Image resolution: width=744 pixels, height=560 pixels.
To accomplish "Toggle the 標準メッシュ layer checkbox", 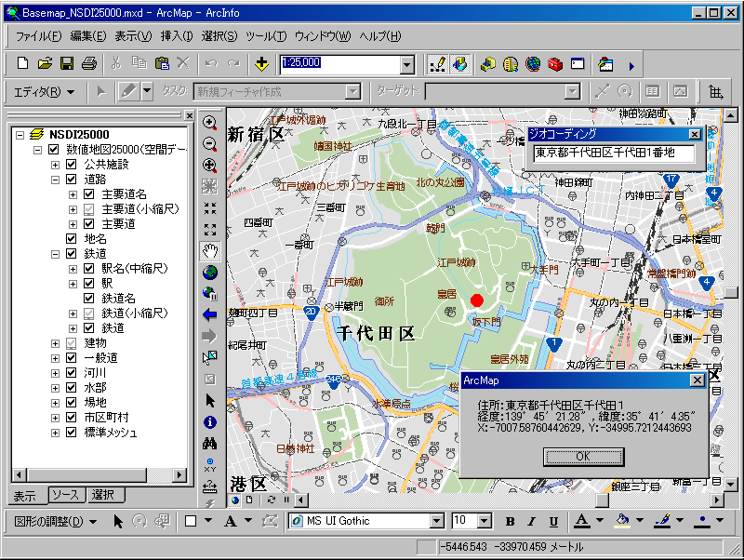I will [x=72, y=433].
